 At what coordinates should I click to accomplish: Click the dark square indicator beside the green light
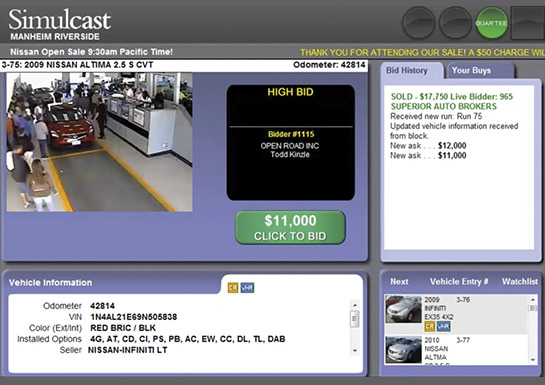528,23
